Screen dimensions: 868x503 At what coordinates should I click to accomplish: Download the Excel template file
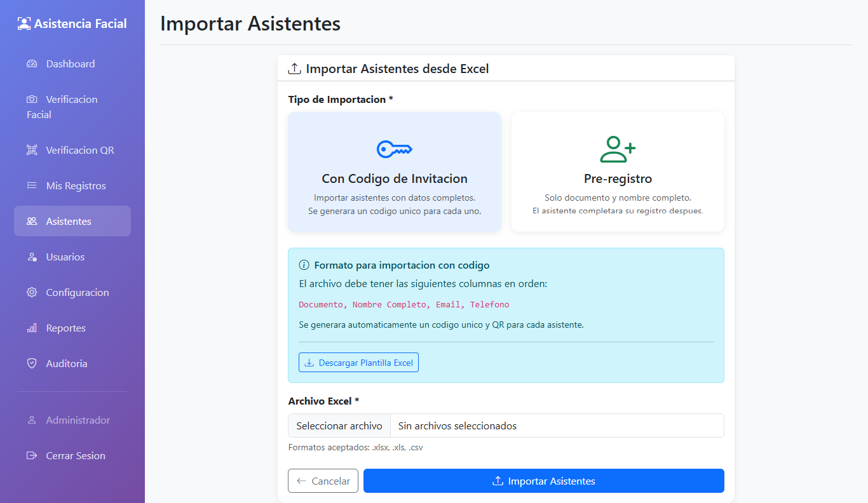[358, 363]
